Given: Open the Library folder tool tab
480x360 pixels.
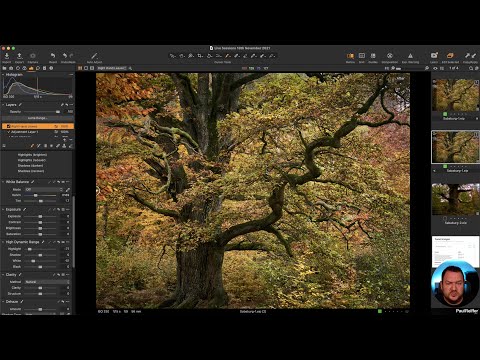Looking at the screenshot, I should 4,68.
